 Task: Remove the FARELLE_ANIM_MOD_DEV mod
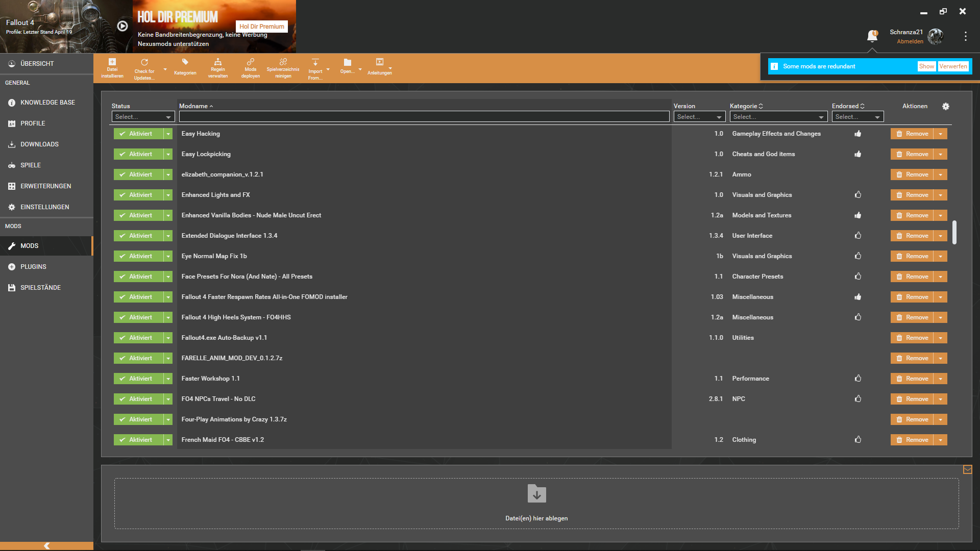[x=912, y=358]
